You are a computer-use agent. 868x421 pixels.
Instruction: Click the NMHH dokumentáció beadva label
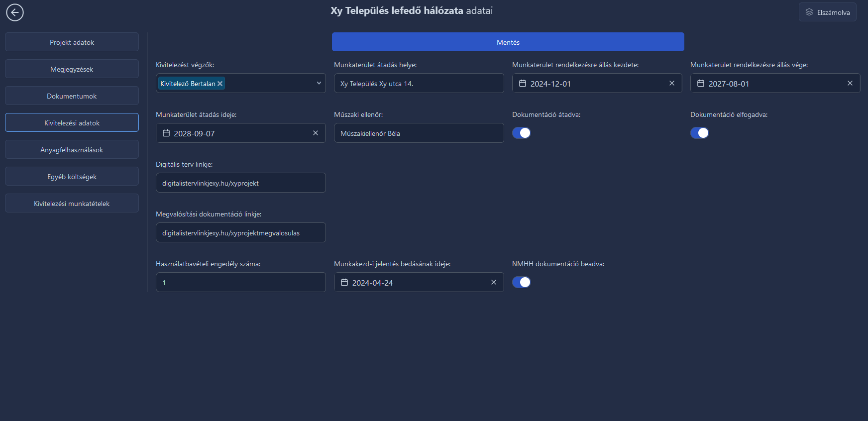[558, 264]
